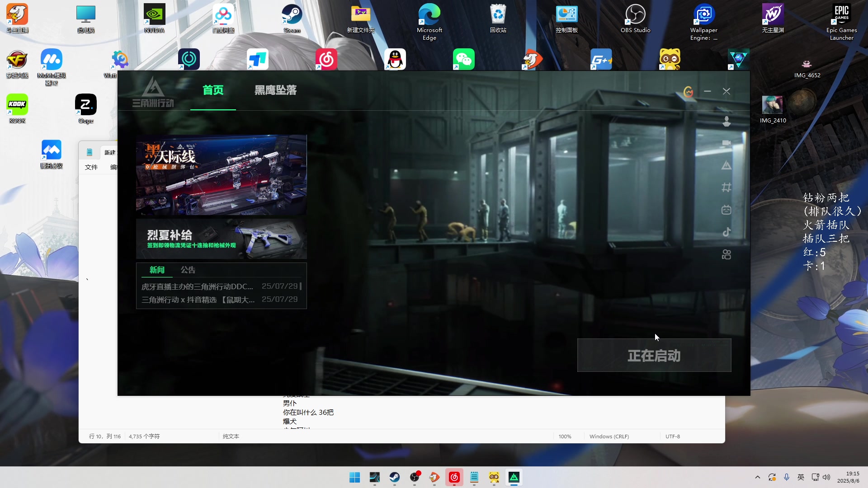
Task: Open the 文件 menu in the Notepad window
Action: (x=91, y=167)
